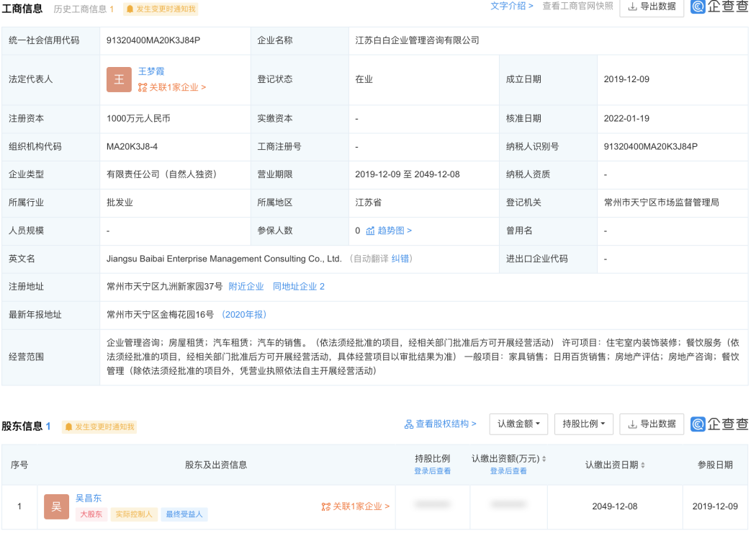Open 同地址企业 2 link

coord(299,287)
